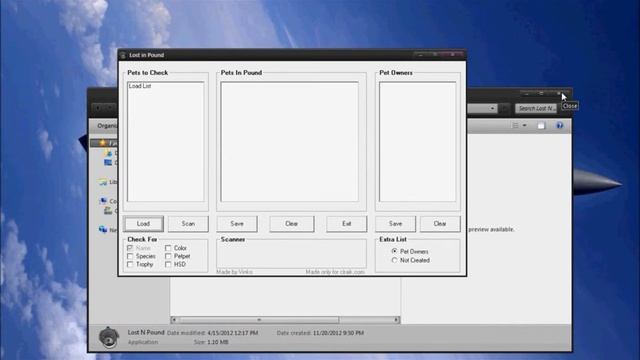Maximize the Lost in Pound window
Viewport: 640px width, 360px height.
click(435, 54)
